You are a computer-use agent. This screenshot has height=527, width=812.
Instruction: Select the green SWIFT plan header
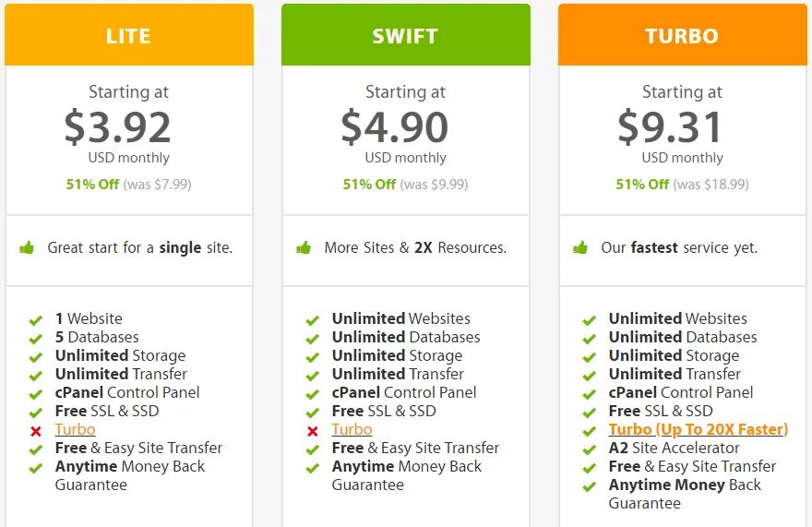click(406, 35)
